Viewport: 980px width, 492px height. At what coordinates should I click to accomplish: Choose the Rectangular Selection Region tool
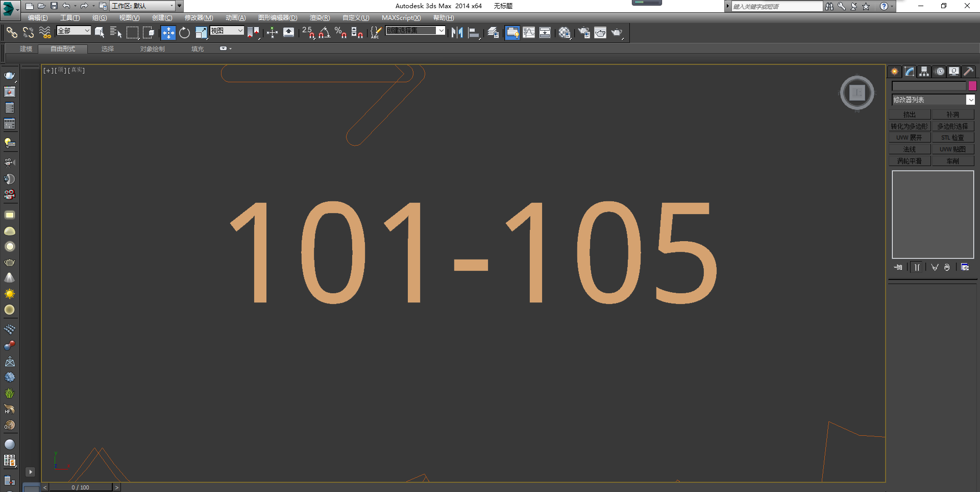[132, 33]
